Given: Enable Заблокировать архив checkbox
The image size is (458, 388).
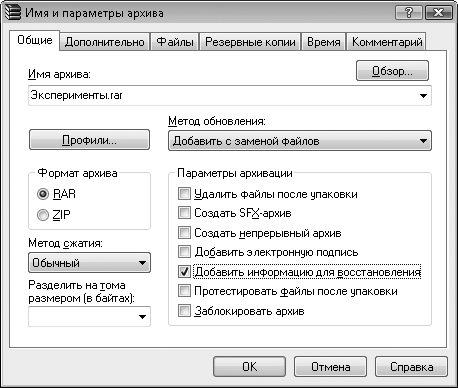Looking at the screenshot, I should click(x=184, y=311).
